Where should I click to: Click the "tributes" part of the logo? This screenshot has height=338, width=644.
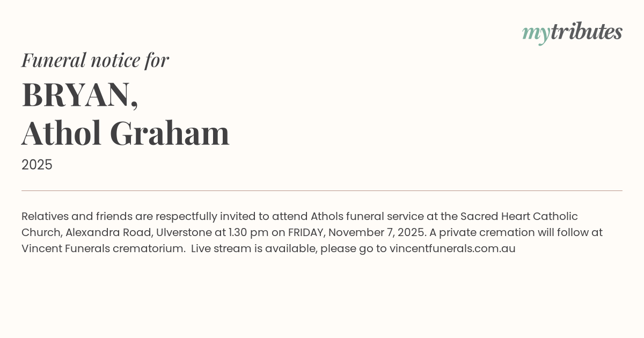pyautogui.click(x=586, y=32)
